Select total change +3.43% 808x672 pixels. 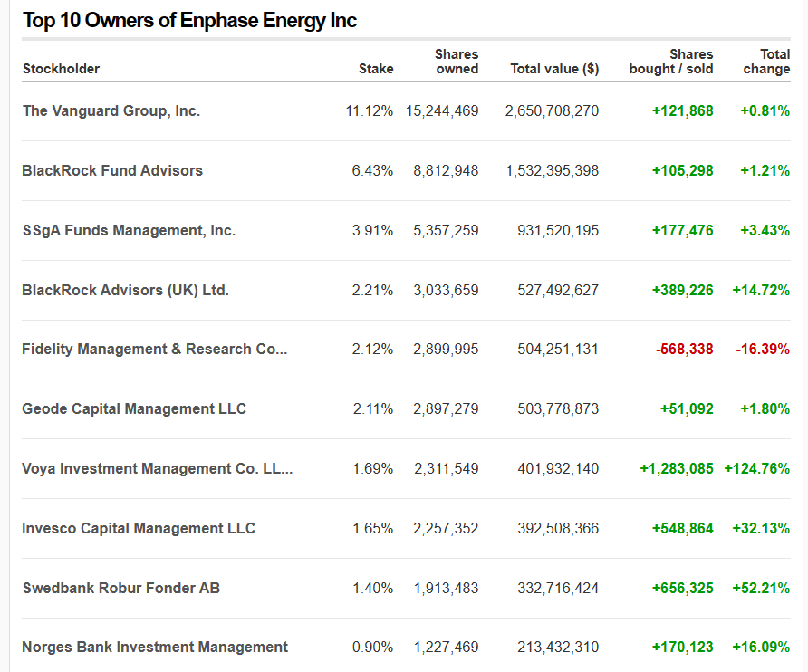click(765, 230)
